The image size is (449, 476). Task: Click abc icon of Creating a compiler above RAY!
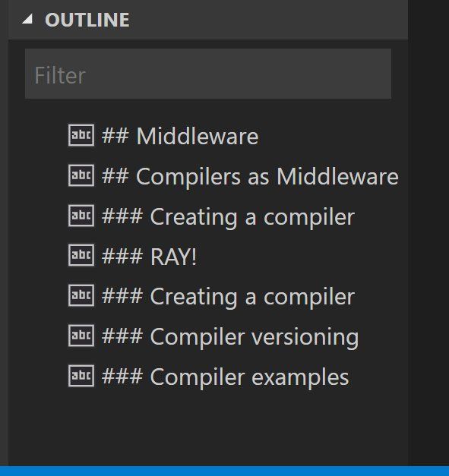point(81,216)
